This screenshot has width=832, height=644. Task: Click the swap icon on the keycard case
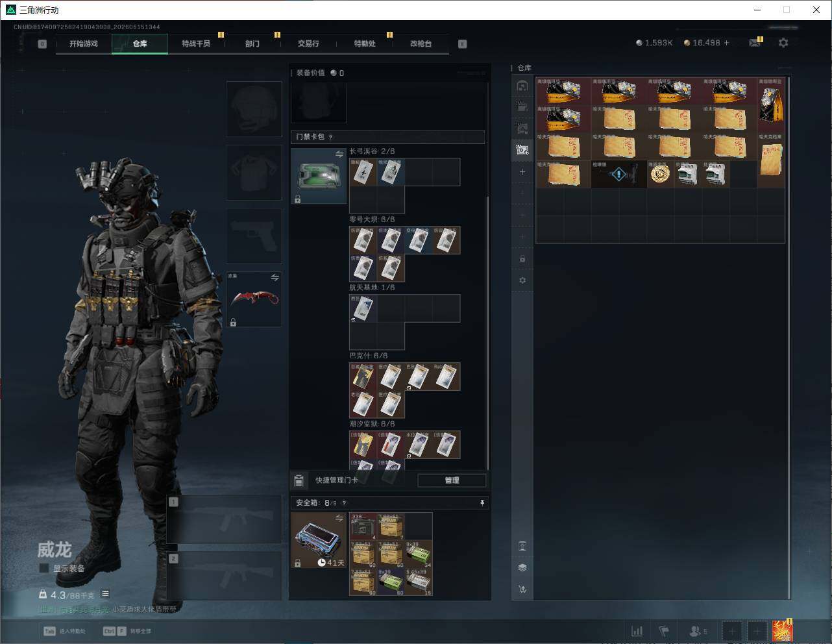(339, 154)
